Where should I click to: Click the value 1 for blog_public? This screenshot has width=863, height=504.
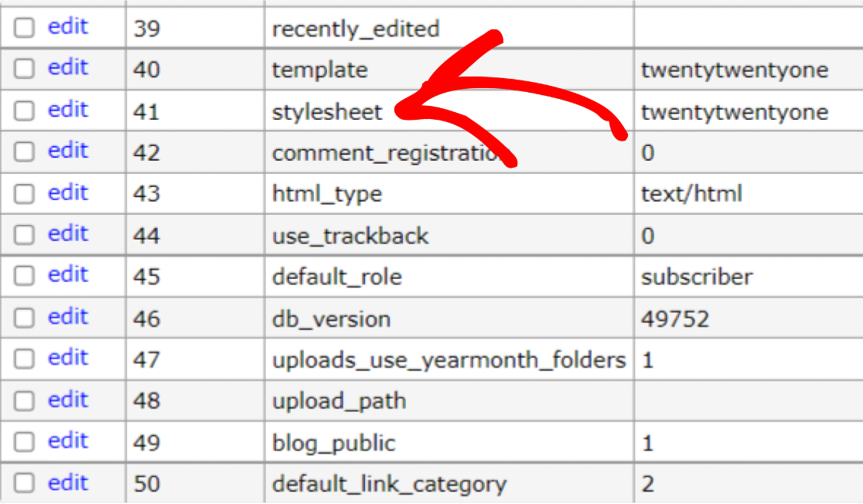(648, 443)
